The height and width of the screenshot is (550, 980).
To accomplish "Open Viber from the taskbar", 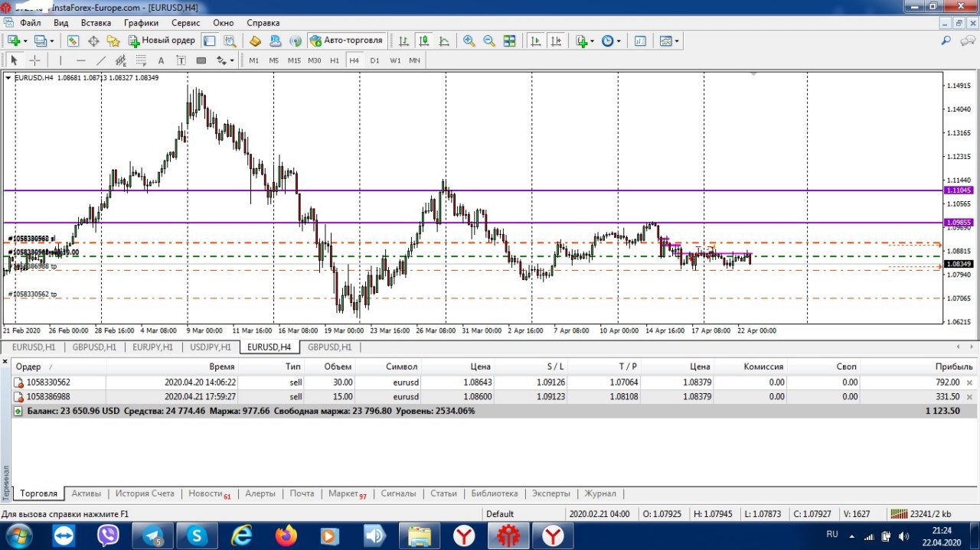I will click(108, 535).
